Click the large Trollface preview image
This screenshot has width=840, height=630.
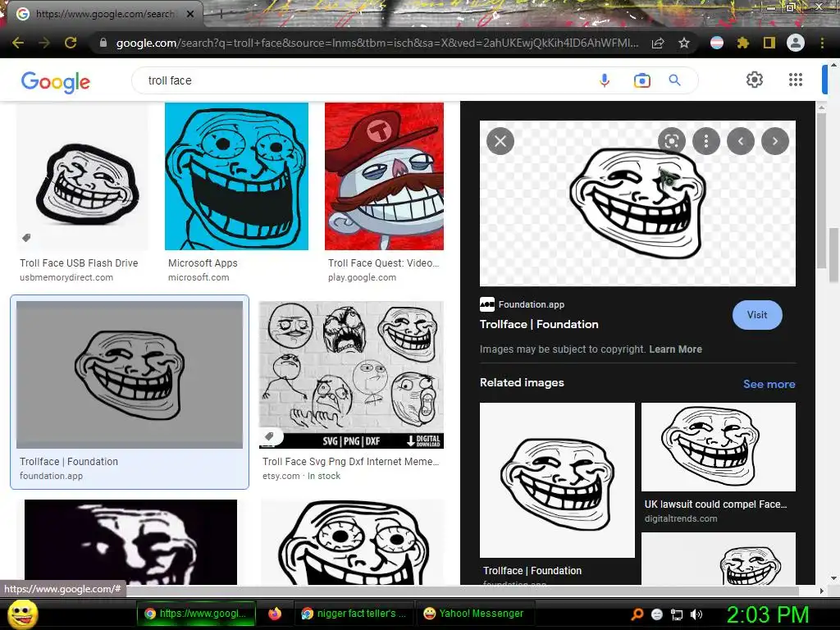(637, 203)
